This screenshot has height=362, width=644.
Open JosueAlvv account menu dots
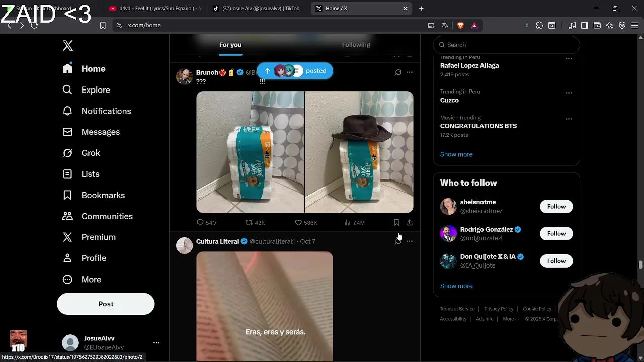coord(156,342)
